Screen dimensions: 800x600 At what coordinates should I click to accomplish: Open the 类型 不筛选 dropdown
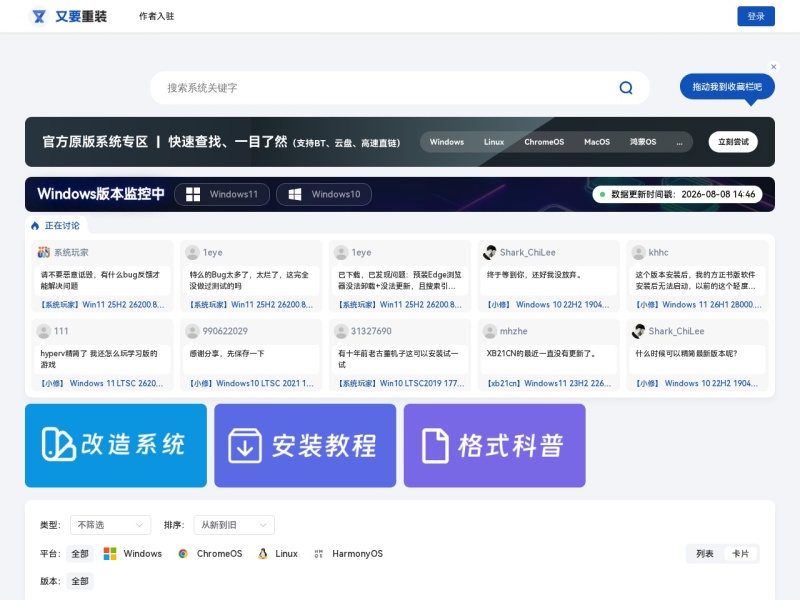110,525
